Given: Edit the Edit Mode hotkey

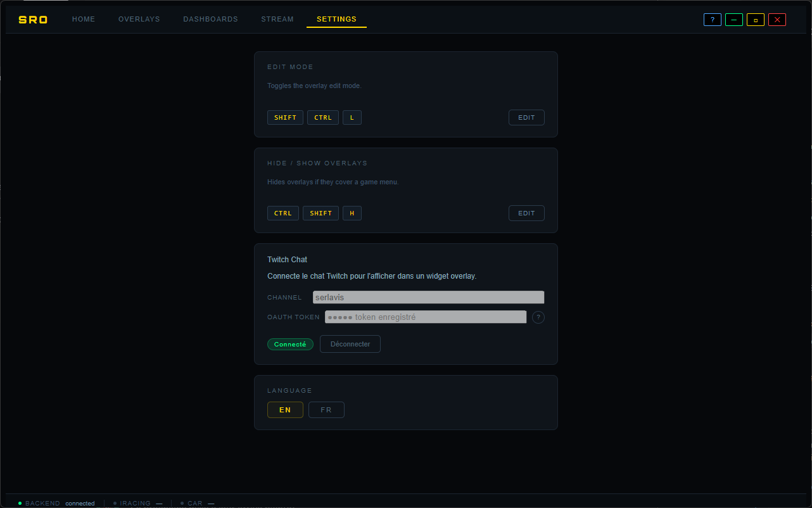Looking at the screenshot, I should click(x=526, y=118).
